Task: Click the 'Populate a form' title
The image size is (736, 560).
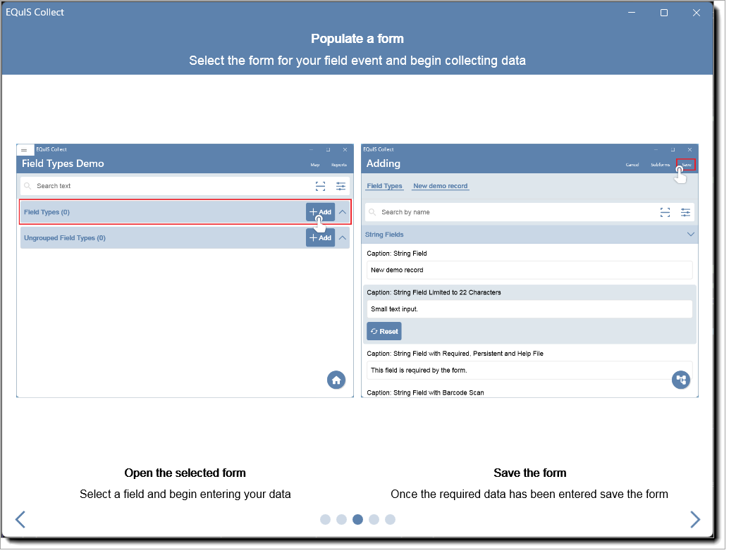Action: (x=357, y=39)
